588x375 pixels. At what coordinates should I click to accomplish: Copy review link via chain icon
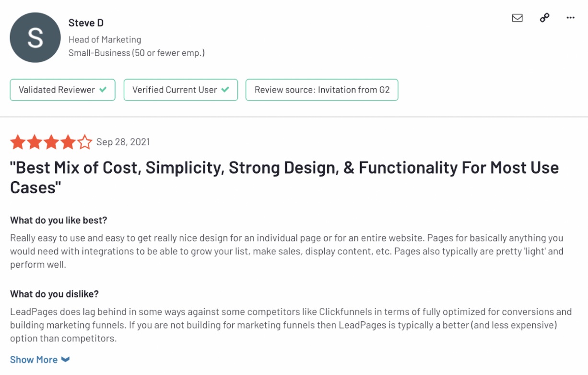tap(544, 18)
